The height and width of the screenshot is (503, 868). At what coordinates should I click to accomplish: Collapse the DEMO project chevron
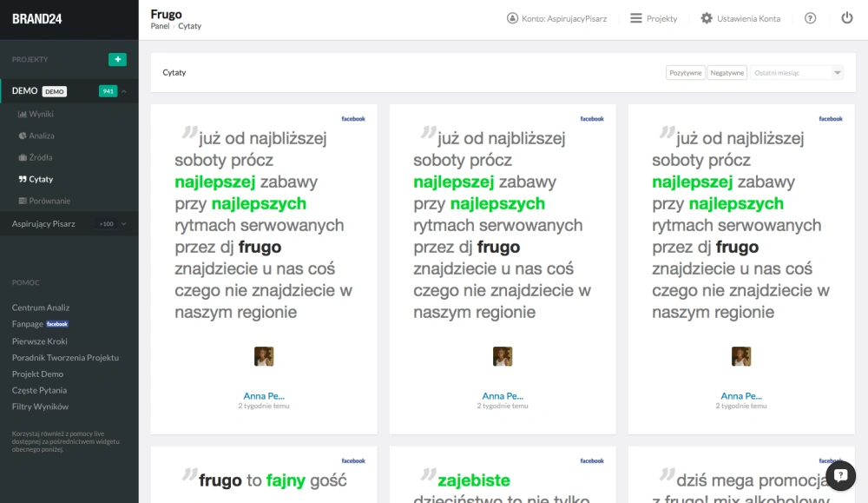[x=124, y=91]
